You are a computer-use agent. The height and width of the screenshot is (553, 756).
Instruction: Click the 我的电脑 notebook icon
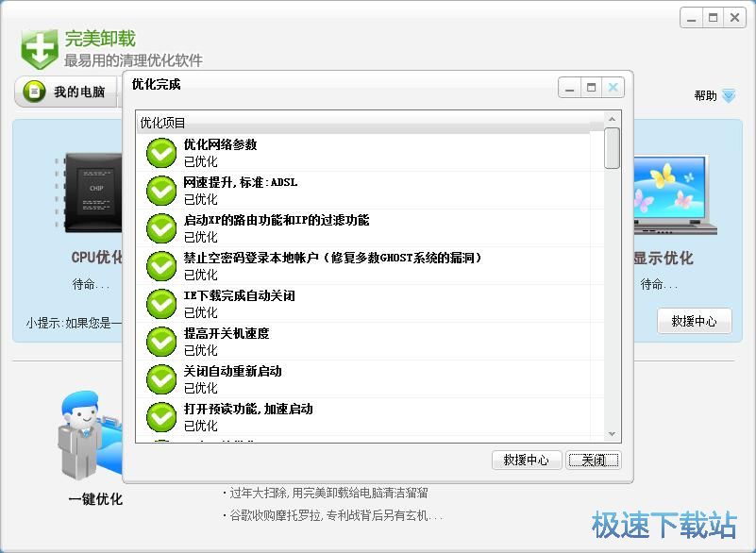[34, 92]
